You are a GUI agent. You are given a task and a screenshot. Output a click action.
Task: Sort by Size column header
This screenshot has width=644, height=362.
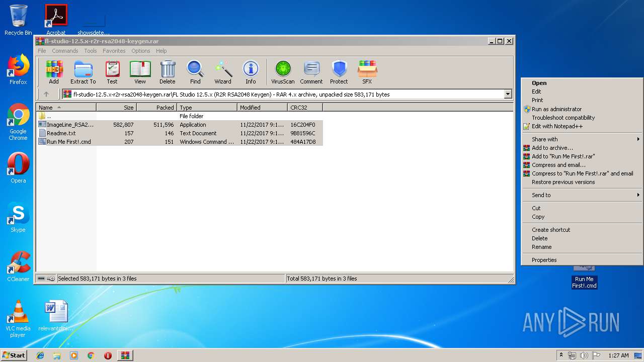[116, 108]
